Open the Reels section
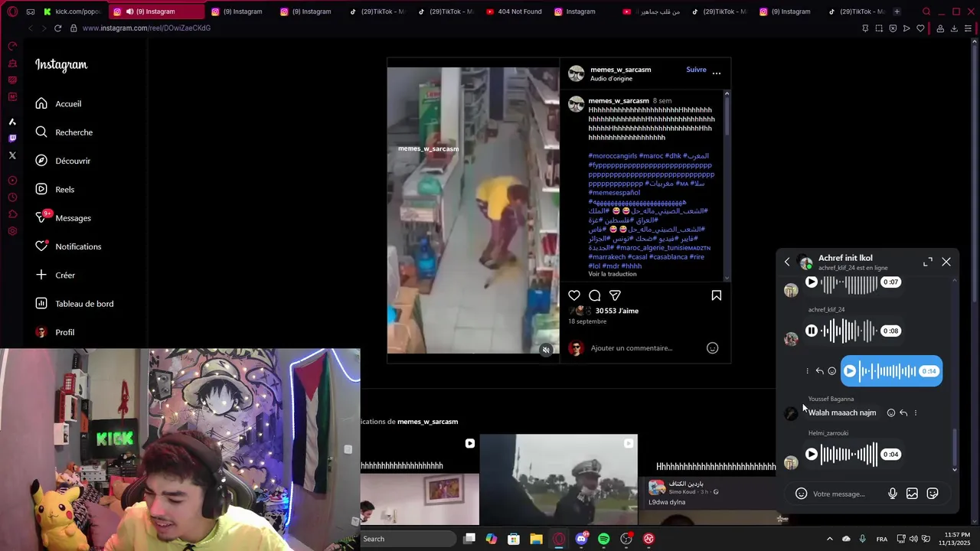980x551 pixels. pyautogui.click(x=54, y=190)
